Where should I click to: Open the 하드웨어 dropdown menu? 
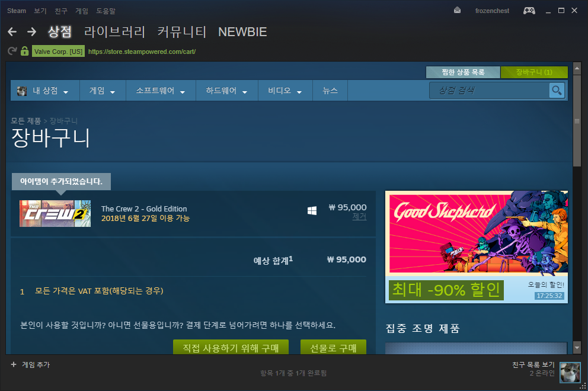pos(227,91)
